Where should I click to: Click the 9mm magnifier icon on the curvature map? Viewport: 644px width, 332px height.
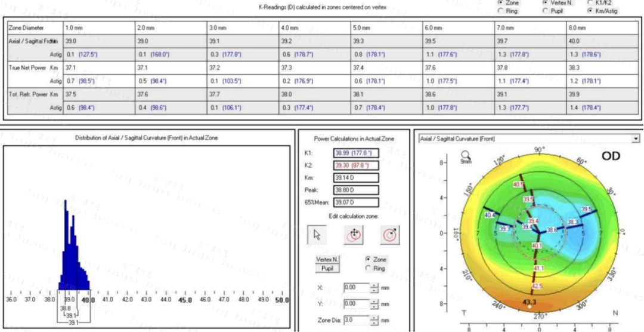coord(465,155)
